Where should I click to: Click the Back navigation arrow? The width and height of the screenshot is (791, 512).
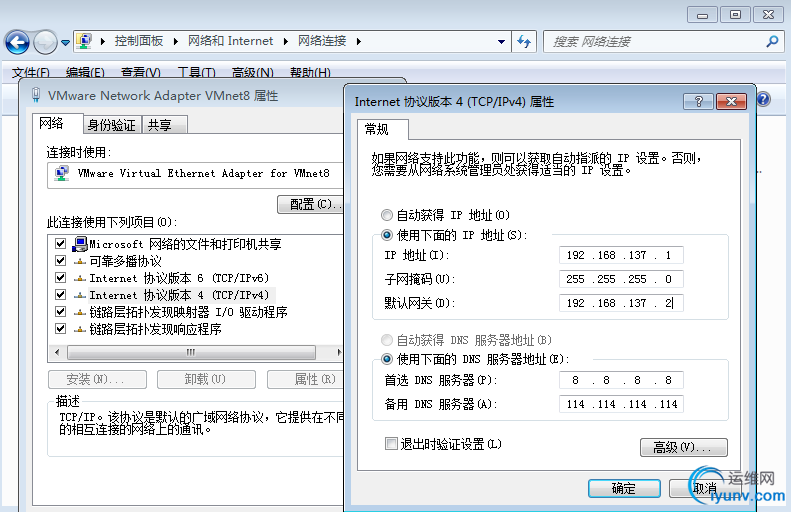17,42
